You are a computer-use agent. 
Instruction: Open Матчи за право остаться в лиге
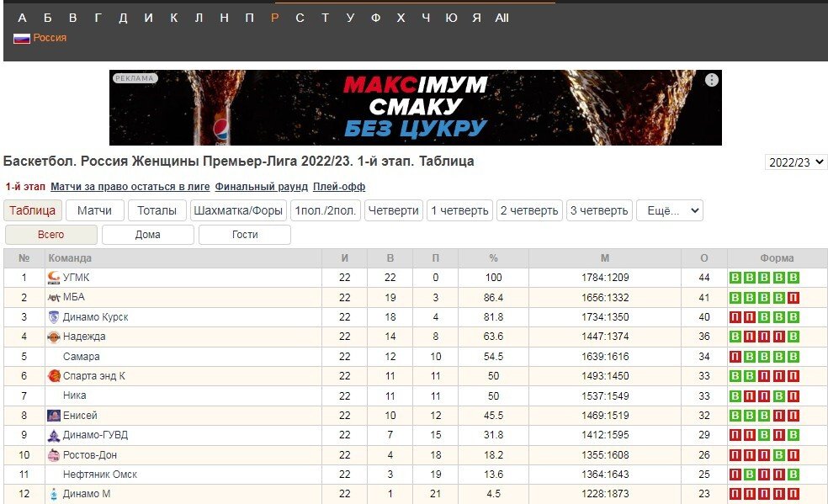pyautogui.click(x=130, y=187)
